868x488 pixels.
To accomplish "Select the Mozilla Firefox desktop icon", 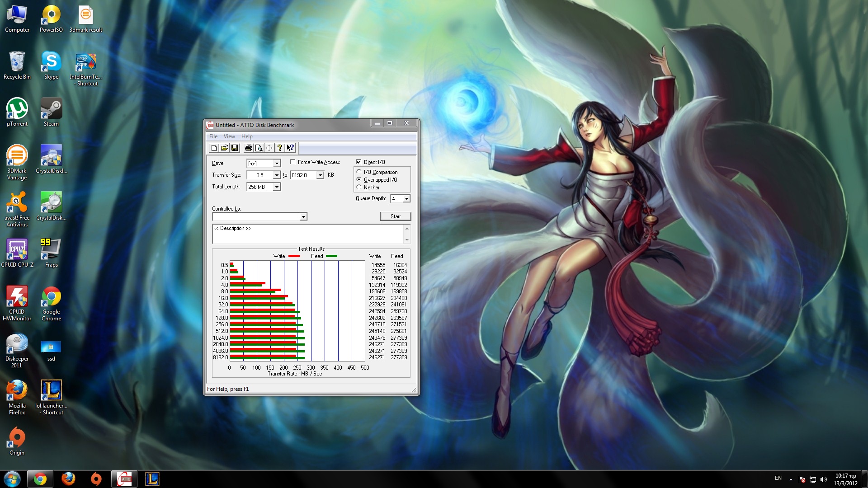I will pyautogui.click(x=17, y=397).
